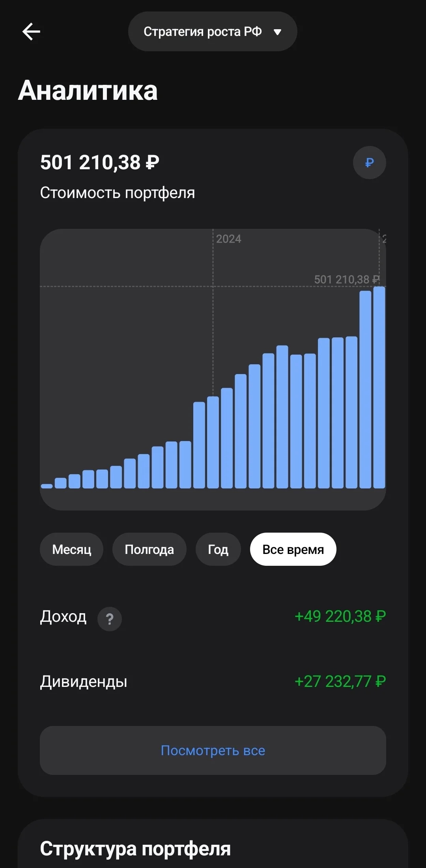Open the Стратегия роста РФ portfolio selector
The width and height of the screenshot is (426, 868).
[213, 31]
